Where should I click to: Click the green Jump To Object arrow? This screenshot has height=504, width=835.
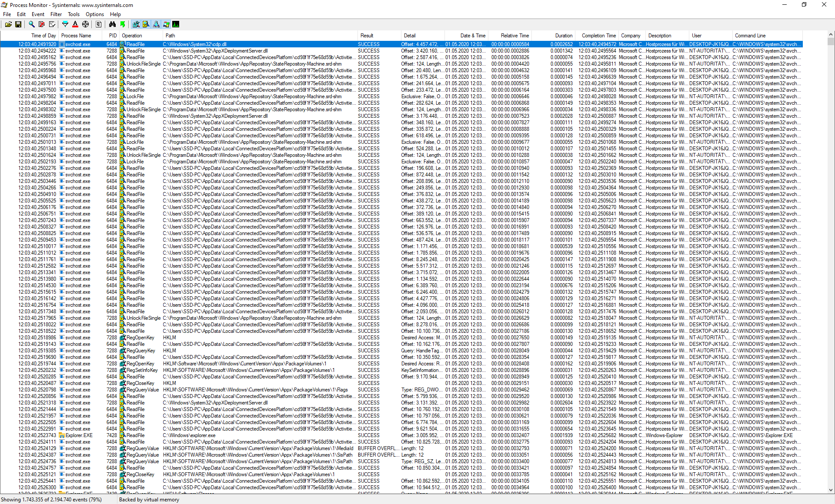(123, 24)
